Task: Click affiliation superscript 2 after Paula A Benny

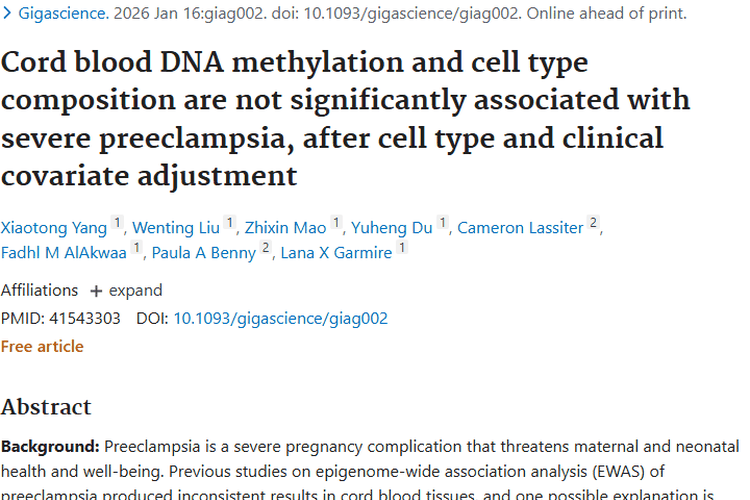Action: click(x=266, y=250)
